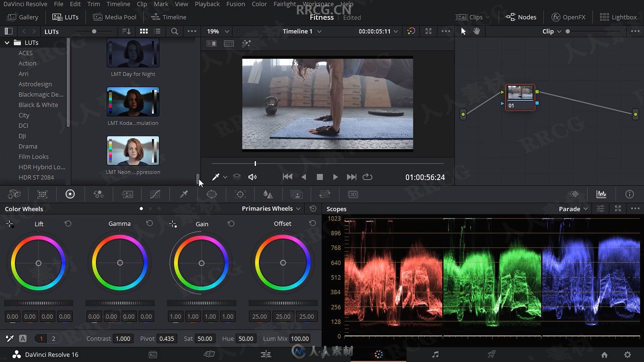Open the Fusion menu
Viewport: 644px width, 362px height.
click(235, 4)
